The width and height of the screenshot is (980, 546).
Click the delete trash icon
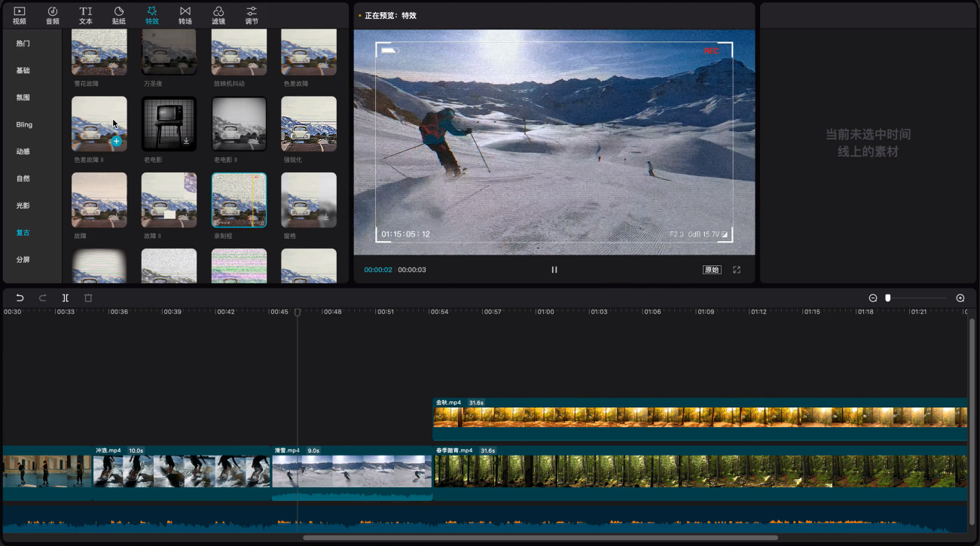point(88,298)
